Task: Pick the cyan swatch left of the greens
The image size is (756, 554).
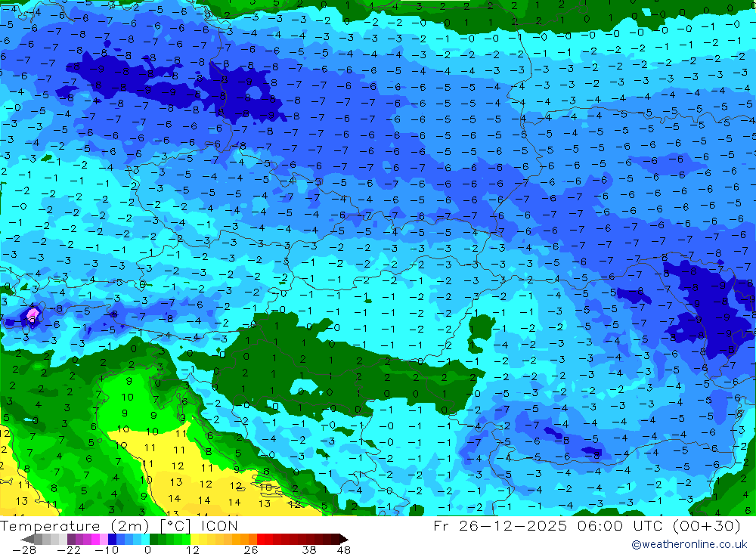Action: (145, 539)
